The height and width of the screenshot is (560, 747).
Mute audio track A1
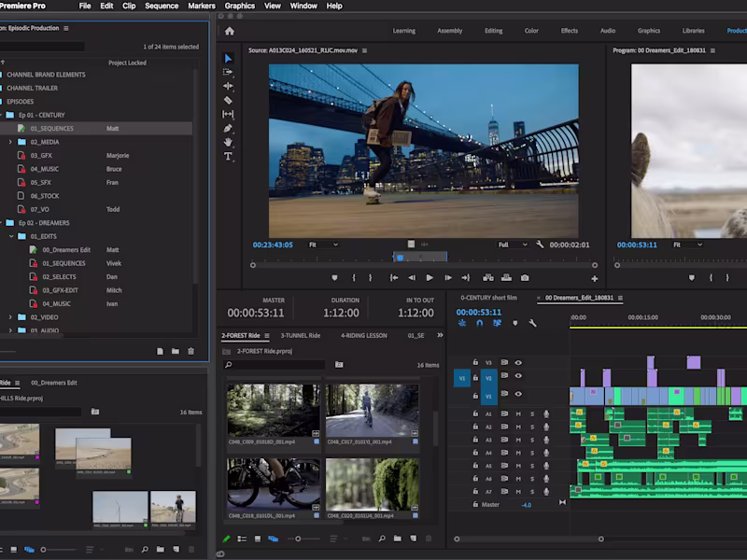coord(518,413)
